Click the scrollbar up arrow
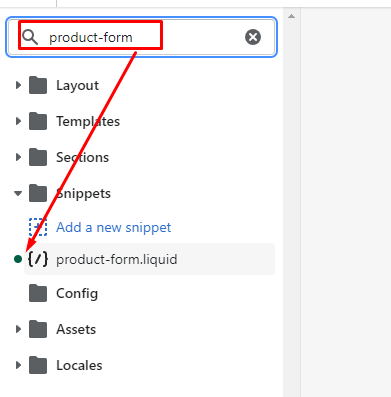Image resolution: width=391 pixels, height=397 pixels. [x=291, y=16]
